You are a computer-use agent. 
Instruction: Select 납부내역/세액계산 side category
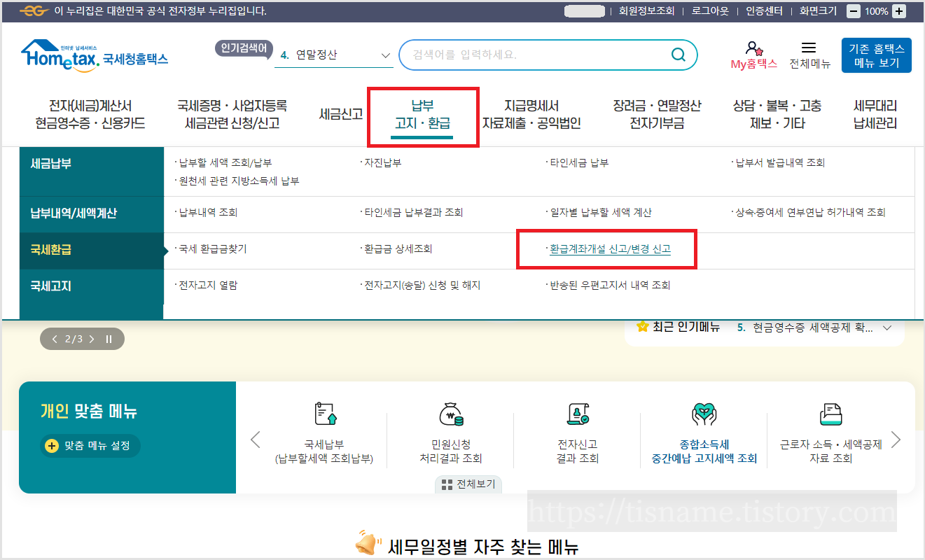(x=92, y=214)
